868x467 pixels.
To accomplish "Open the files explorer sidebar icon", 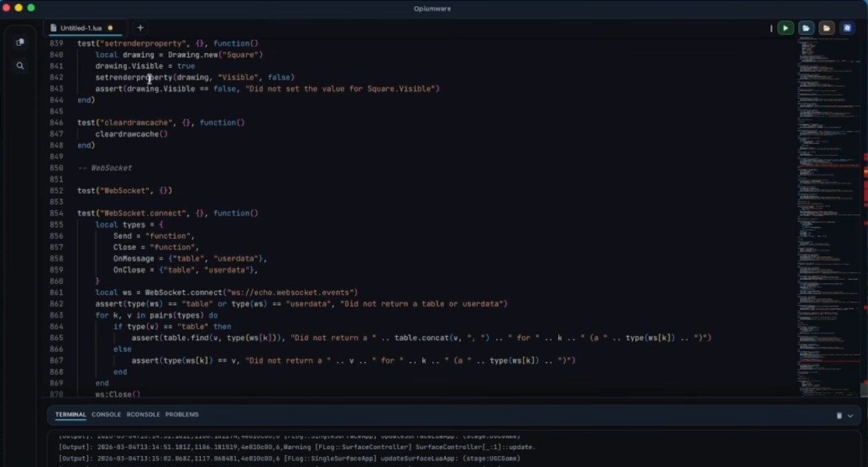I will coord(20,43).
